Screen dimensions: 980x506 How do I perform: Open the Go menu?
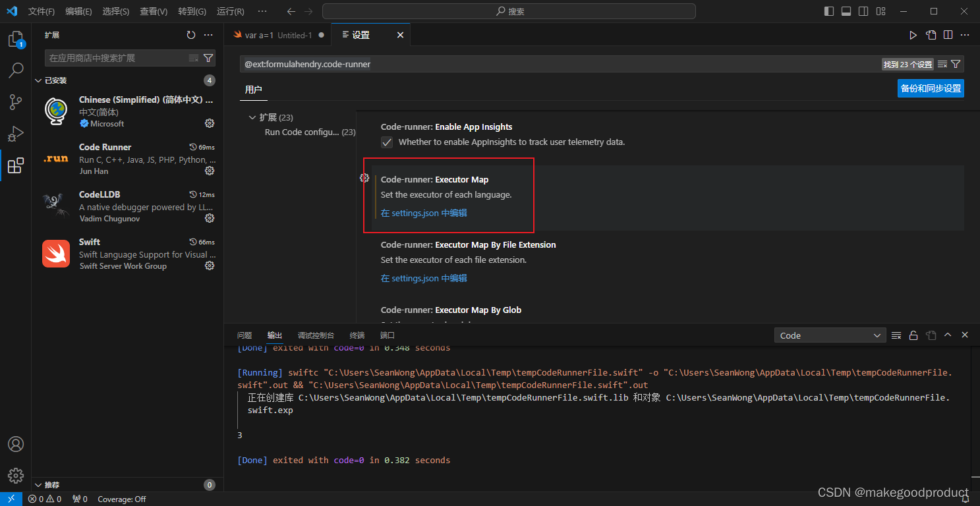(192, 11)
